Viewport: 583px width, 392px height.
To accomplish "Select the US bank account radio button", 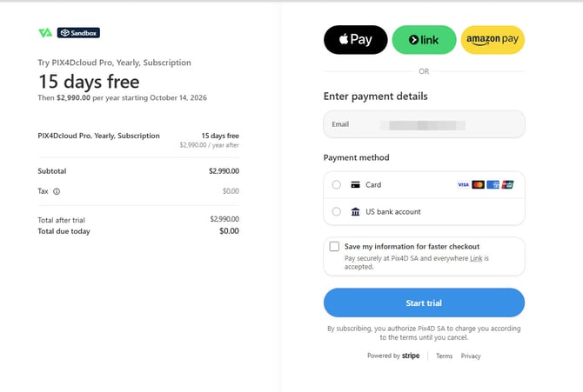I will tap(337, 211).
